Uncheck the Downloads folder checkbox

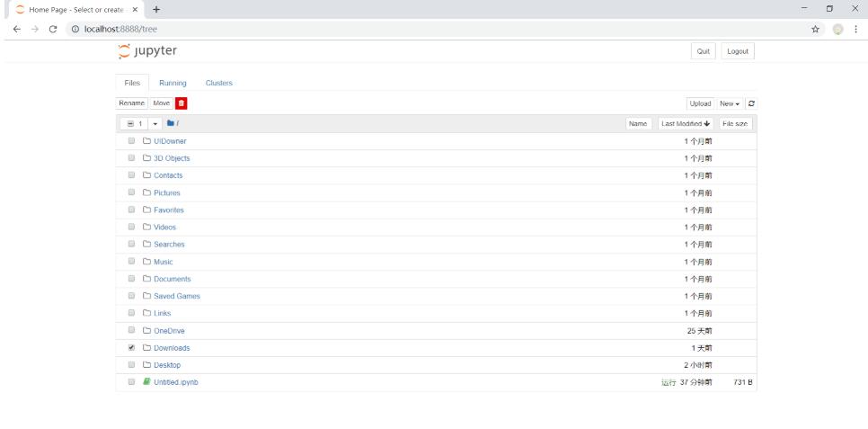pyautogui.click(x=131, y=347)
